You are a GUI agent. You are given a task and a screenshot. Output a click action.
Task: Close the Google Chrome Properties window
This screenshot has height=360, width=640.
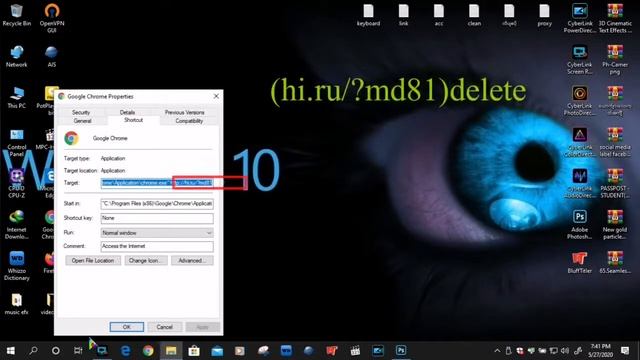pyautogui.click(x=216, y=96)
